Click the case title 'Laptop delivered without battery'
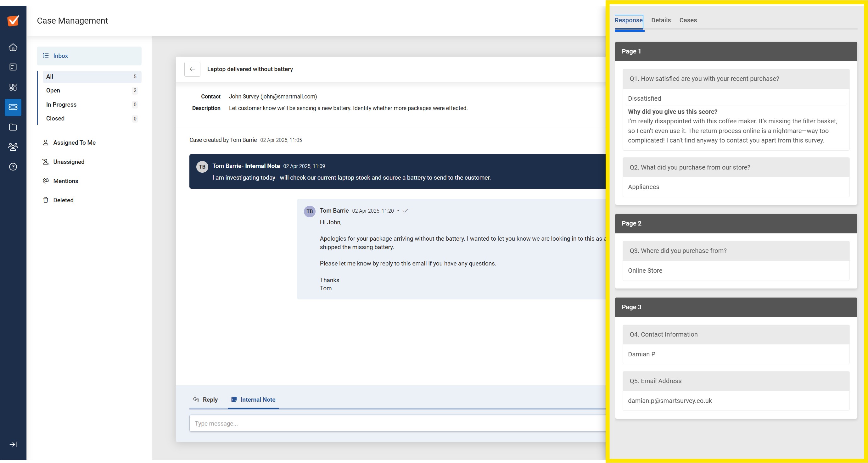This screenshot has height=463, width=868. 250,69
